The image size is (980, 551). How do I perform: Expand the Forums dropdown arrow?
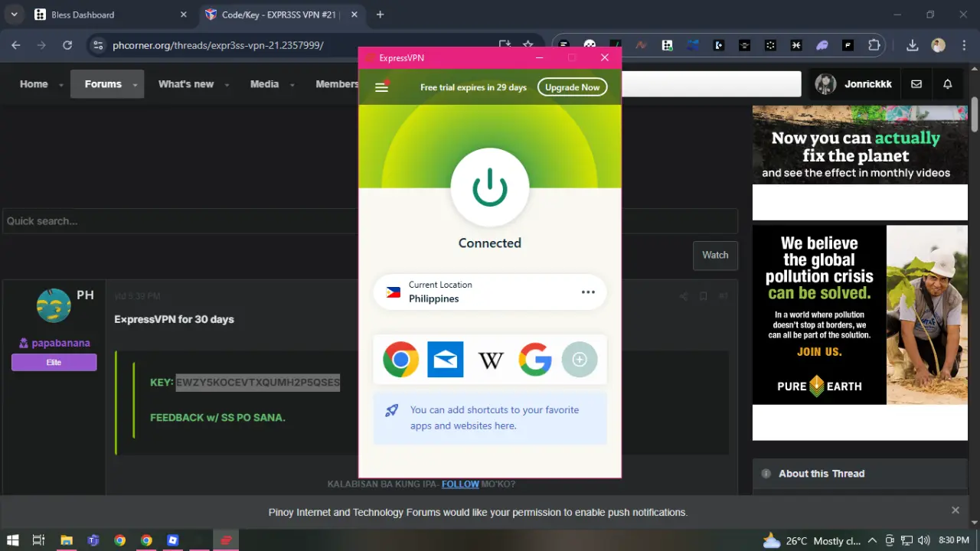pyautogui.click(x=135, y=85)
